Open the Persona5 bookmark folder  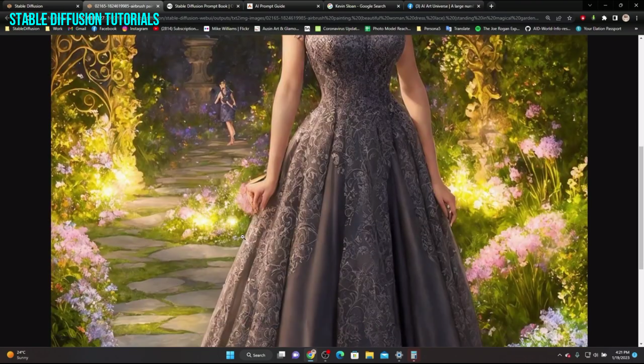429,28
